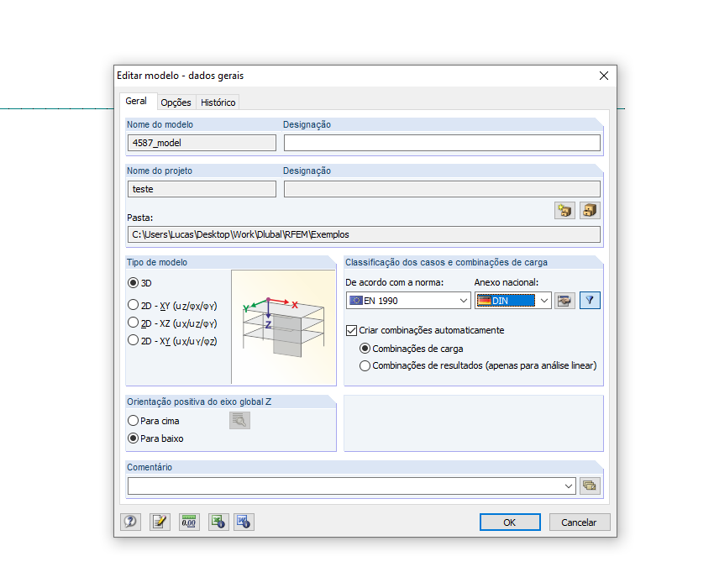Click the edit comment notepad icon
Viewport: 714px width, 588px height.
point(160,522)
